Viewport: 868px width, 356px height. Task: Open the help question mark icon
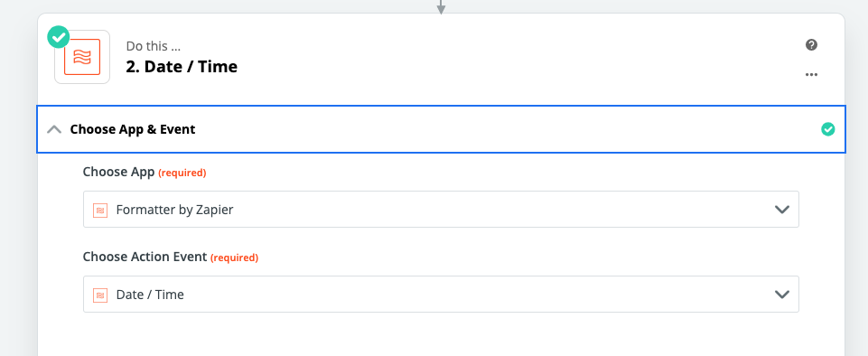811,45
